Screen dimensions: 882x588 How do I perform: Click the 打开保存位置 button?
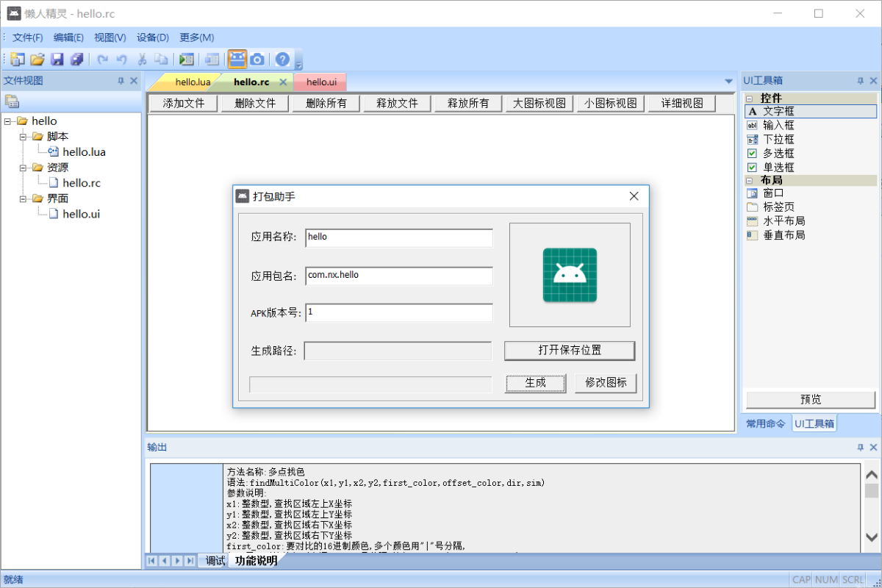570,351
